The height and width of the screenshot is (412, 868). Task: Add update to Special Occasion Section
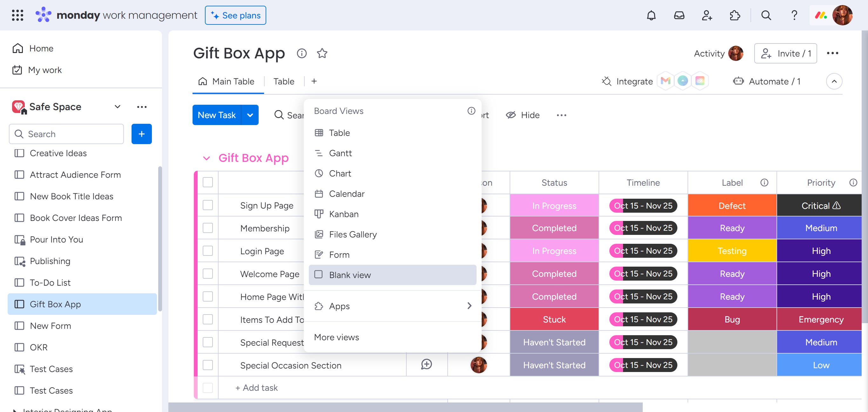coord(426,364)
